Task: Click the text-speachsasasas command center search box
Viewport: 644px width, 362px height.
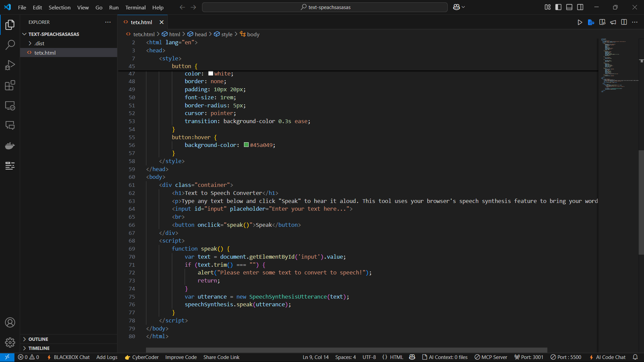Action: [325, 7]
